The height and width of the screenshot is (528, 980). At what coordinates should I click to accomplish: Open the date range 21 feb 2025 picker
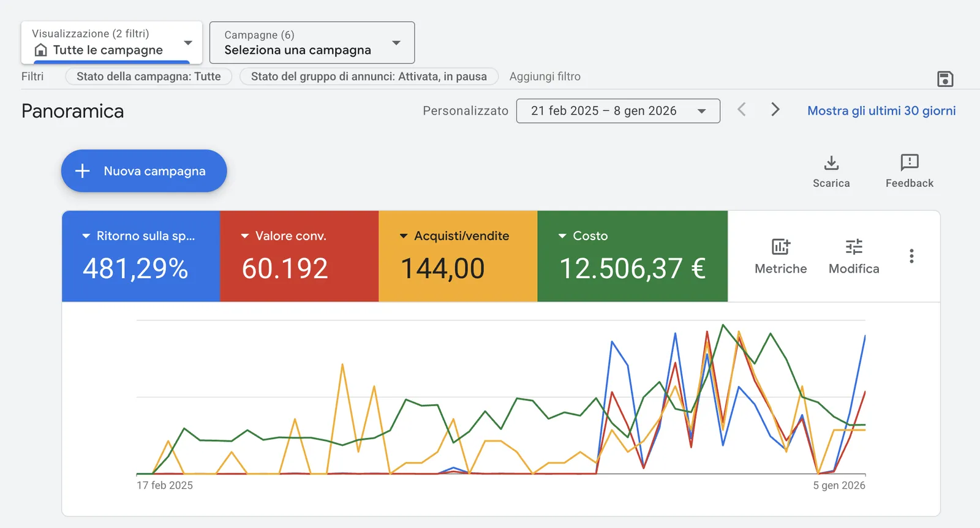(618, 111)
